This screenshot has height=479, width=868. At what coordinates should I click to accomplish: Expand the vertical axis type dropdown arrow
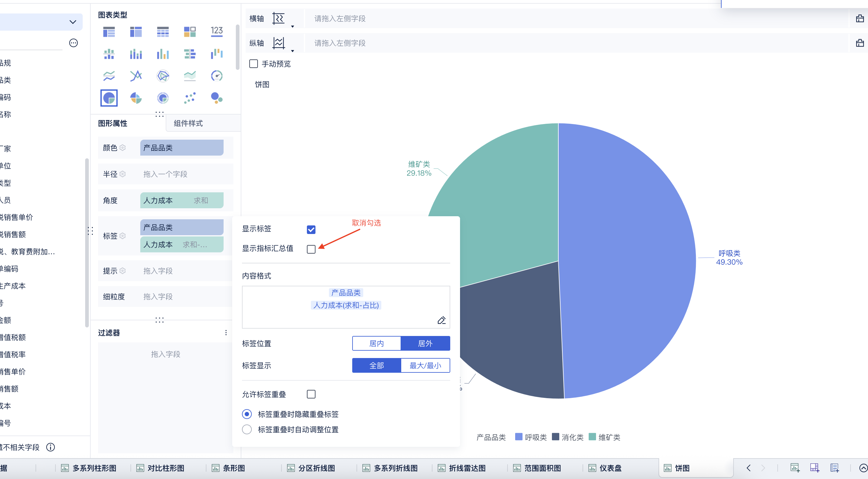(x=292, y=51)
